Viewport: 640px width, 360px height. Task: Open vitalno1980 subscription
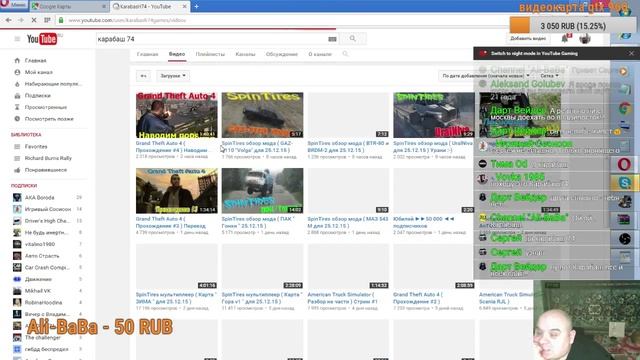click(x=40, y=244)
